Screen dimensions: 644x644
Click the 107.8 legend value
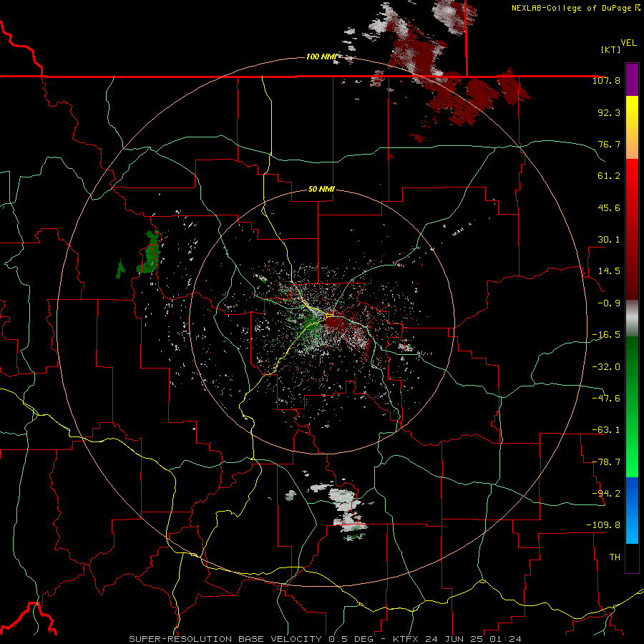click(x=606, y=80)
